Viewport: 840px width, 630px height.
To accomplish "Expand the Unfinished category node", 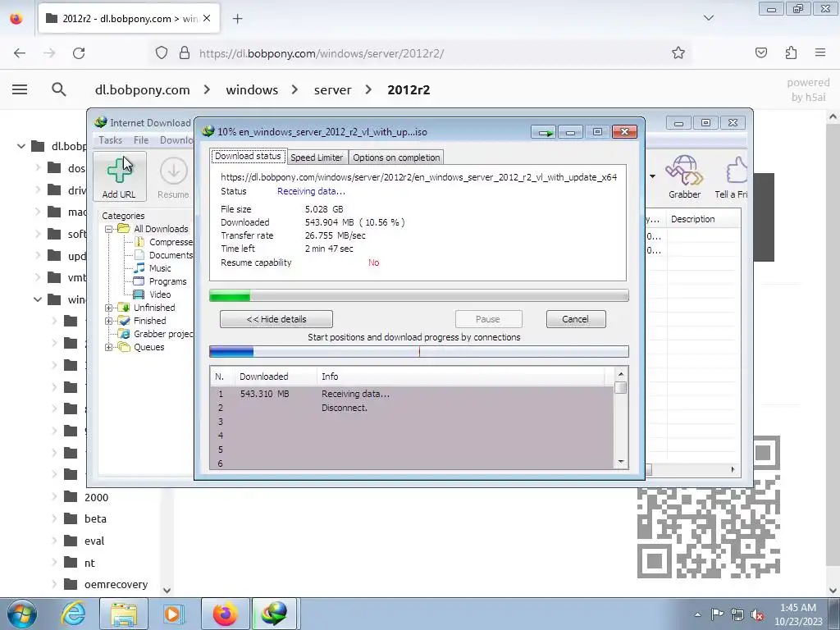I will click(x=109, y=308).
